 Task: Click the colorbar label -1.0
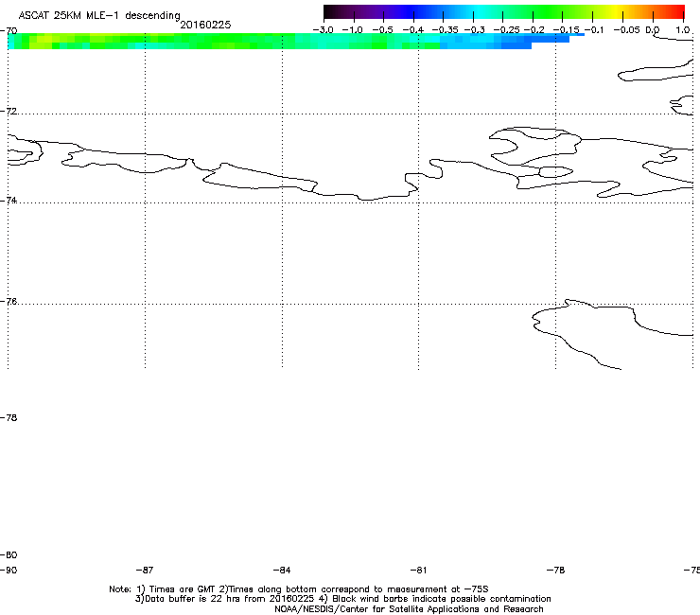click(352, 30)
